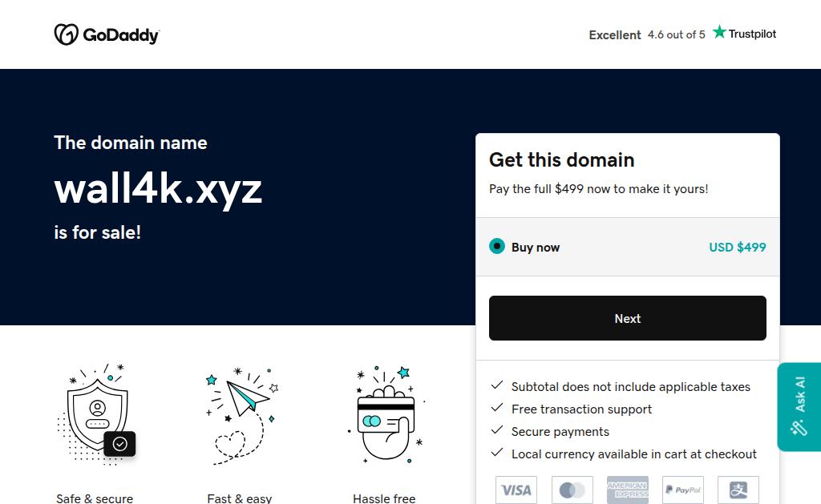
Task: Click the wall4k.xyz domain name heading
Action: pos(158,189)
